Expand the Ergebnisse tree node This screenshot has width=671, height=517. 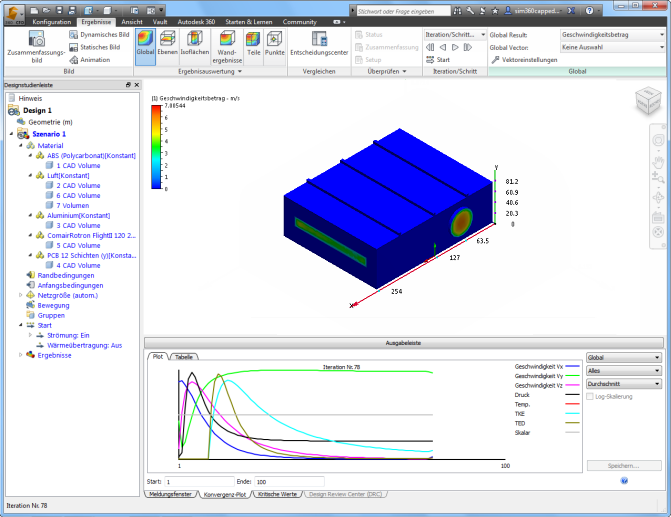(x=20, y=355)
